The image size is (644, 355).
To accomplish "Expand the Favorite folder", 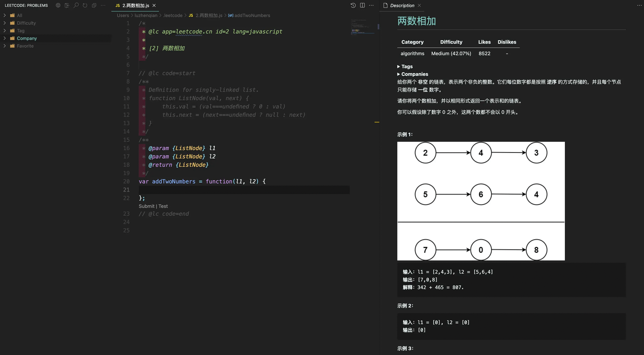I will click(25, 46).
